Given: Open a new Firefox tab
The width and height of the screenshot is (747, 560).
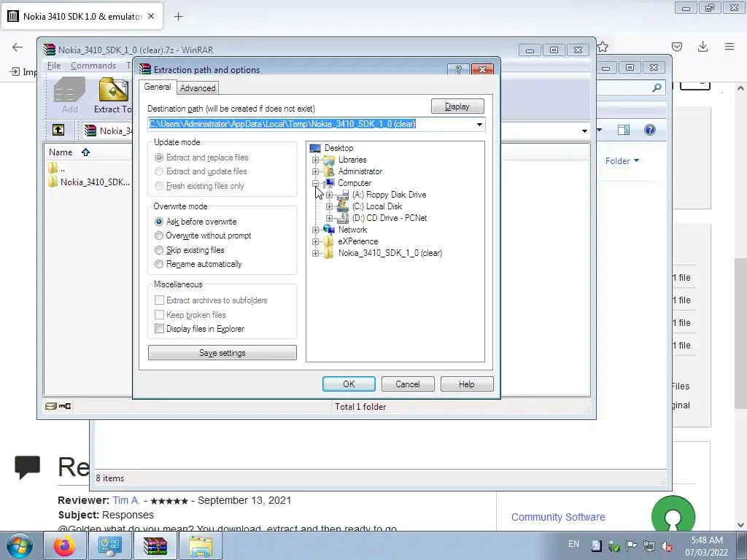Looking at the screenshot, I should coord(178,17).
